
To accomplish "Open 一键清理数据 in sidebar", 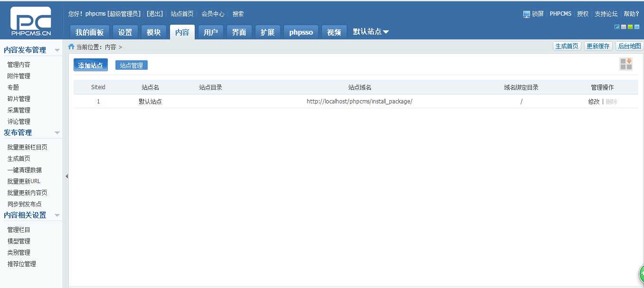I will point(25,170).
